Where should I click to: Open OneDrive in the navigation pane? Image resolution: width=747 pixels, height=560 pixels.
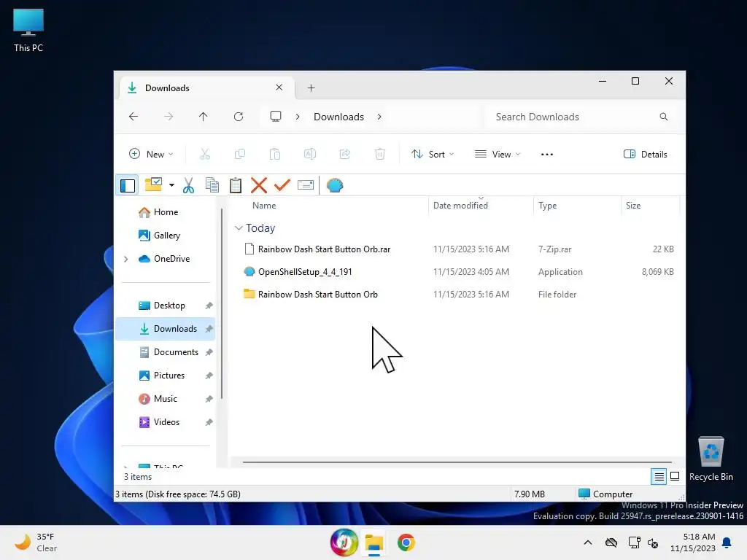click(171, 259)
